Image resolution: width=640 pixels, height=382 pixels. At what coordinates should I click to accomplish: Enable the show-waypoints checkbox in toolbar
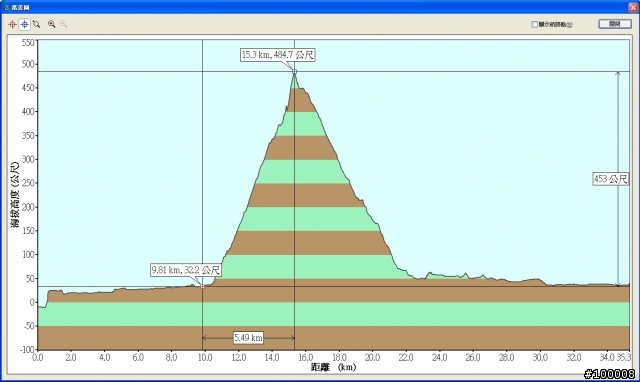tap(534, 24)
